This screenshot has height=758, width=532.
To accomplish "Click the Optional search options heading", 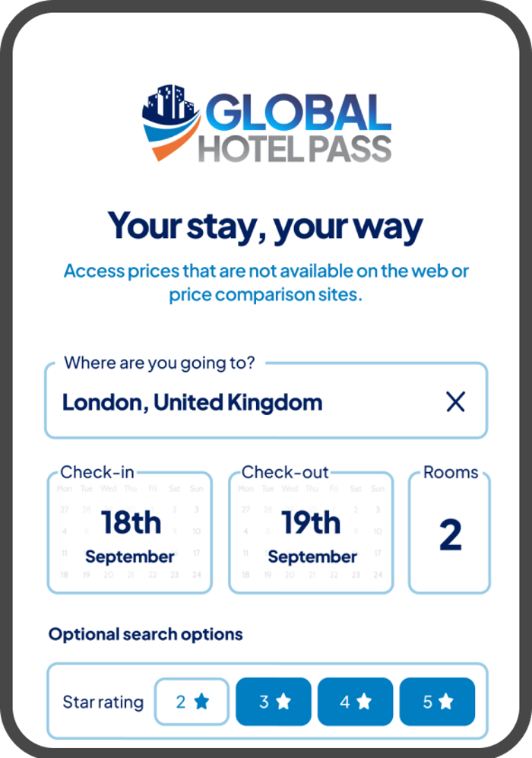I will click(x=146, y=634).
